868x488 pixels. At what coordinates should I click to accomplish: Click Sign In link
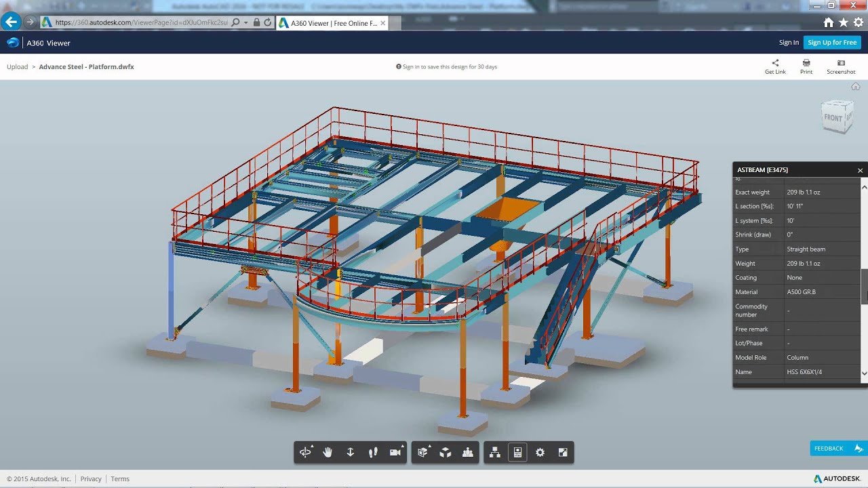789,43
